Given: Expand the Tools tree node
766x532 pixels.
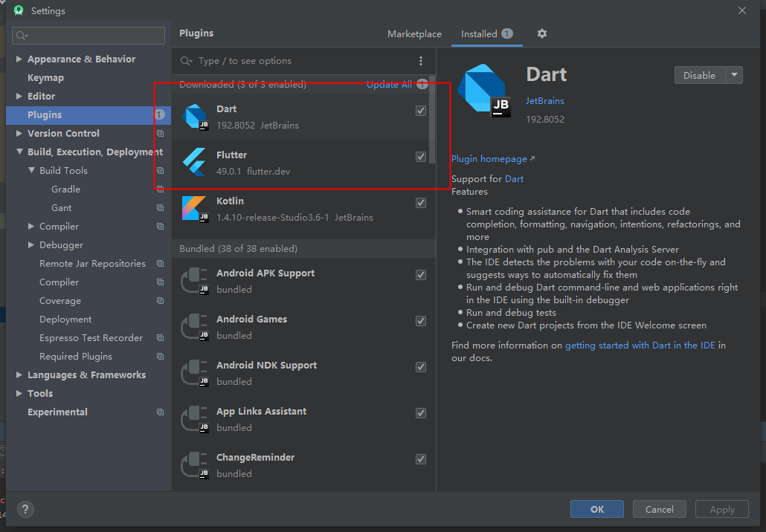Looking at the screenshot, I should [x=19, y=393].
